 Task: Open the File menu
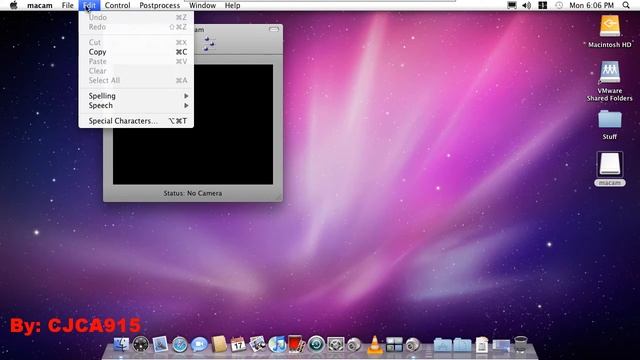tap(67, 5)
